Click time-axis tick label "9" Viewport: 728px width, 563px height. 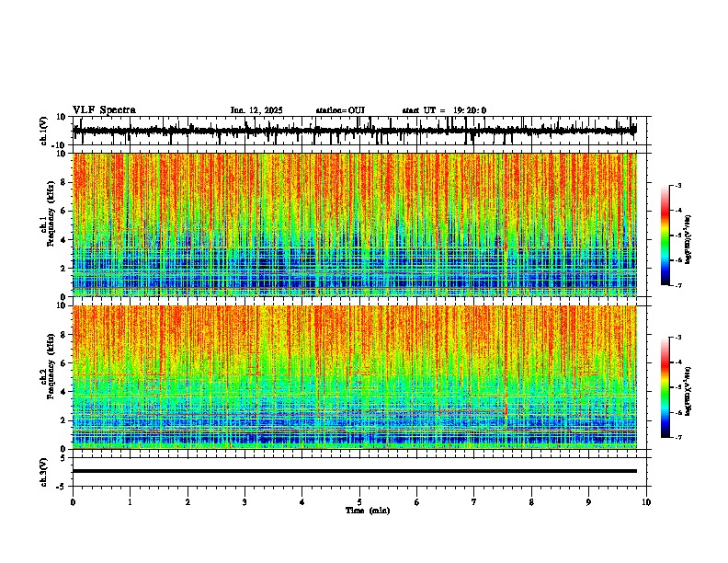[588, 502]
